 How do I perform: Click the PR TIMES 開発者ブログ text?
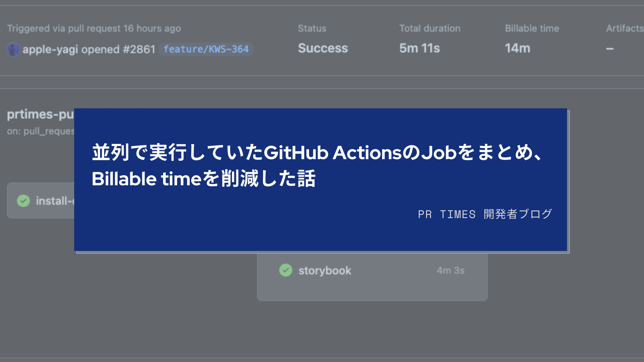point(485,214)
